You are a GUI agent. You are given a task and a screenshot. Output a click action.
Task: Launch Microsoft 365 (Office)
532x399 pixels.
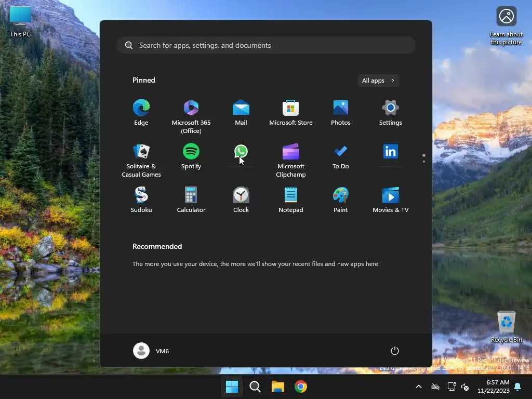coord(191,117)
